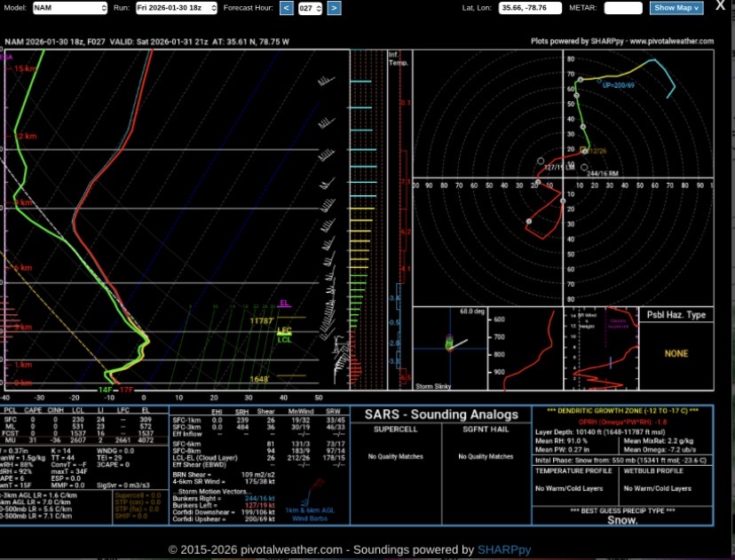Click the yellow LCL marker on the skew-T
This screenshot has width=735, height=560.
coord(284,339)
